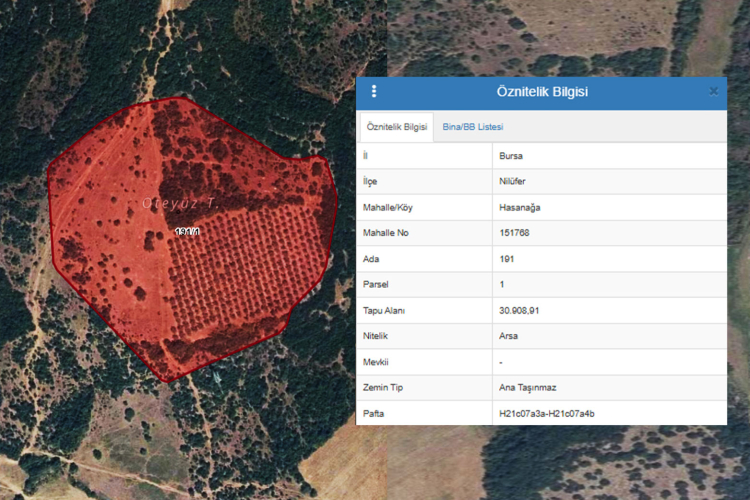750x500 pixels.
Task: Close the Öznitelik Bilgisi panel
Action: [x=713, y=91]
